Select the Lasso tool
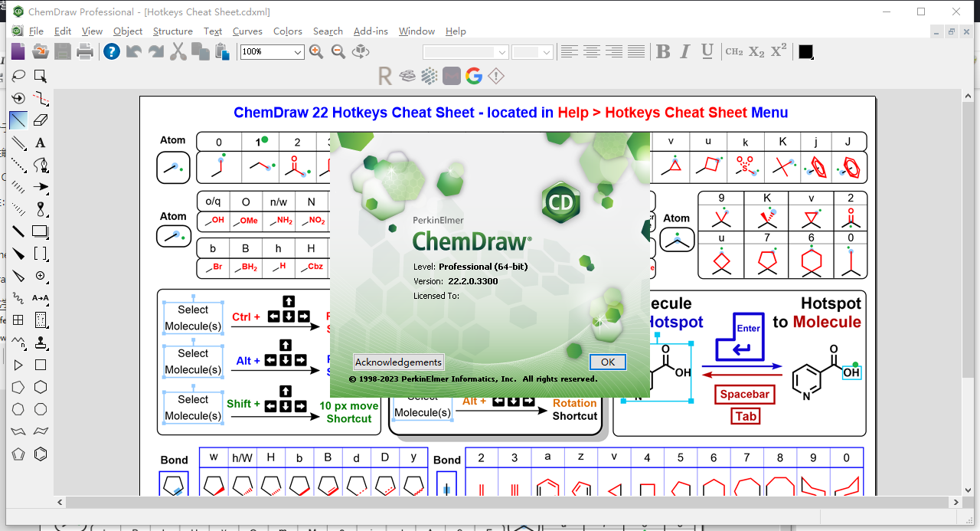This screenshot has width=980, height=531. click(17, 76)
